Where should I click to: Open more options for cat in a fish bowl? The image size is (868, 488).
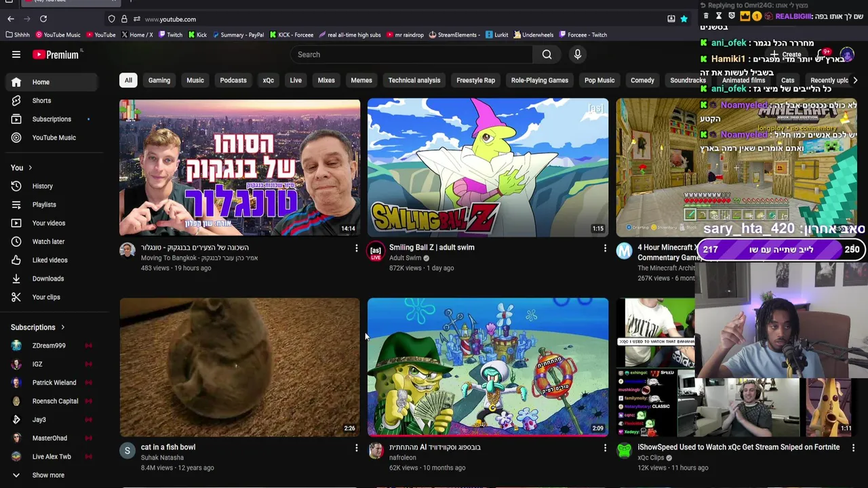(356, 447)
